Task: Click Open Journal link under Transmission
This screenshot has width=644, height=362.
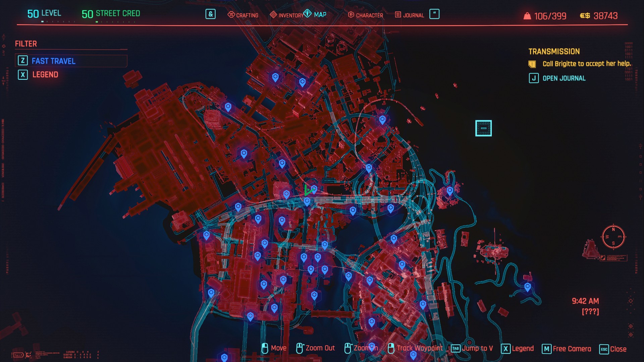Action: tap(564, 78)
